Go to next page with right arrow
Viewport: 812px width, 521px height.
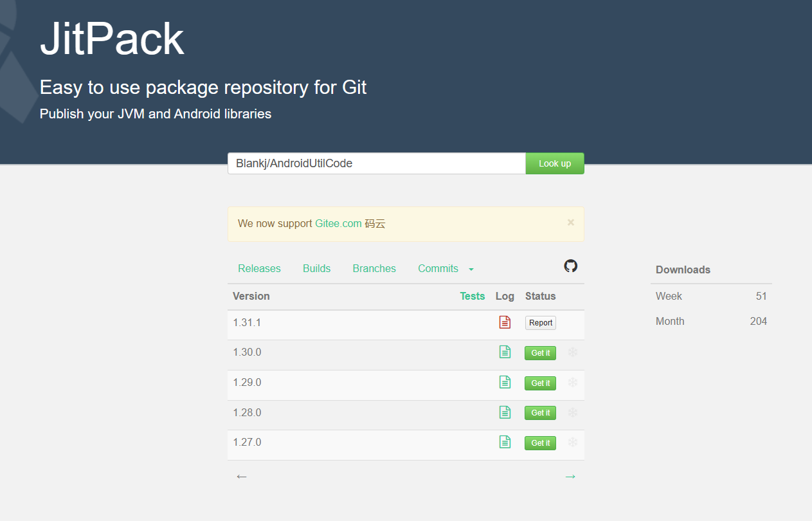coord(570,477)
